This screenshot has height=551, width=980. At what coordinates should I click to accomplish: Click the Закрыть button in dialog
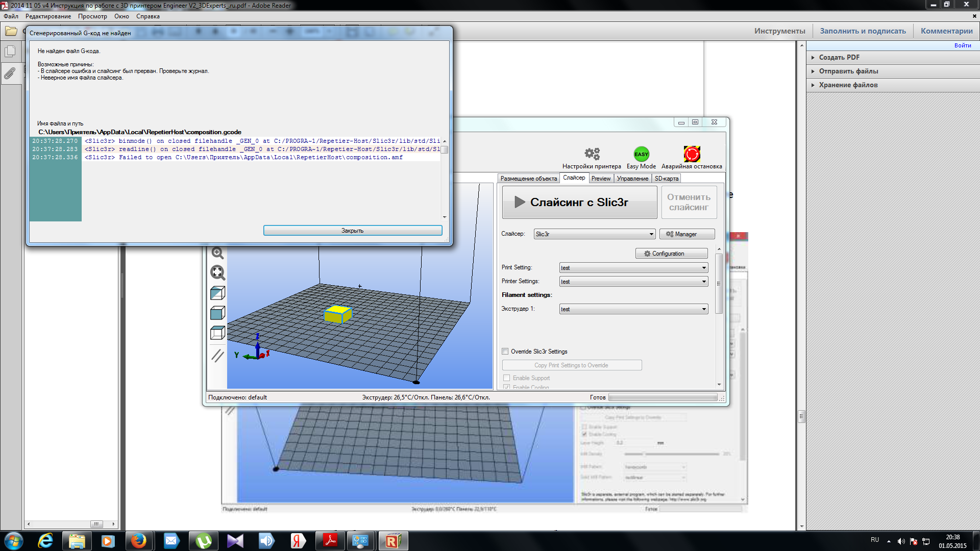(x=353, y=231)
